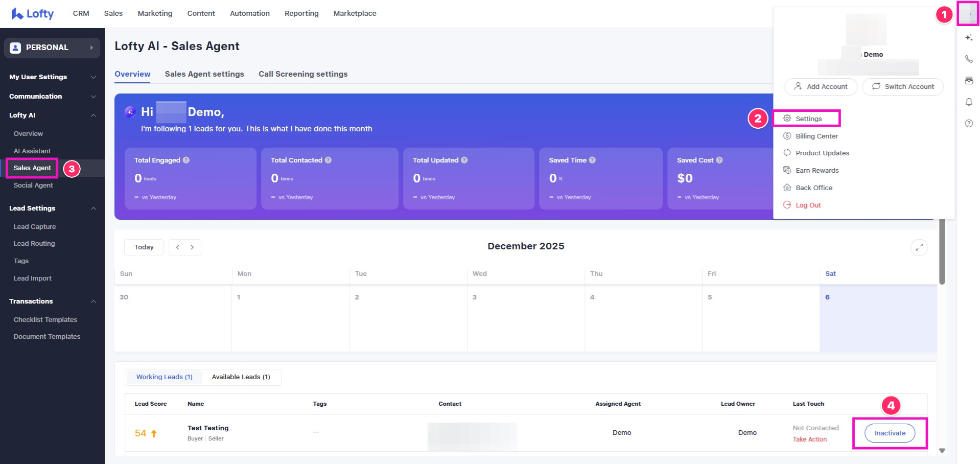Image resolution: width=980 pixels, height=464 pixels.
Task: Click the Lofty AI sparkle icon in right sidebar
Action: [x=968, y=37]
